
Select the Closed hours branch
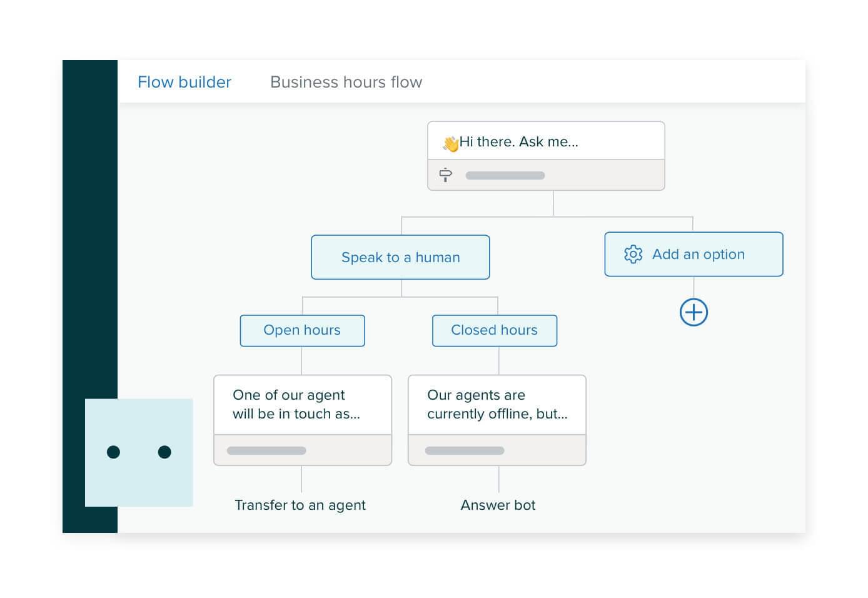494,330
